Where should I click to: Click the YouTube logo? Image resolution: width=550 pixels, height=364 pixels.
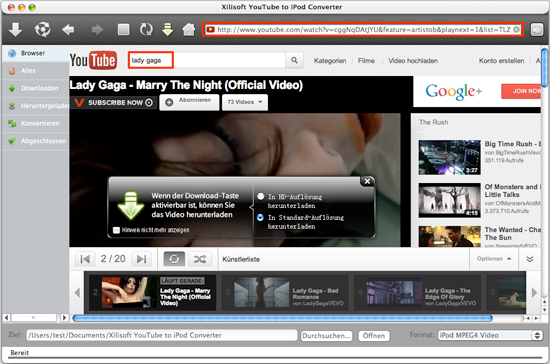pos(93,60)
